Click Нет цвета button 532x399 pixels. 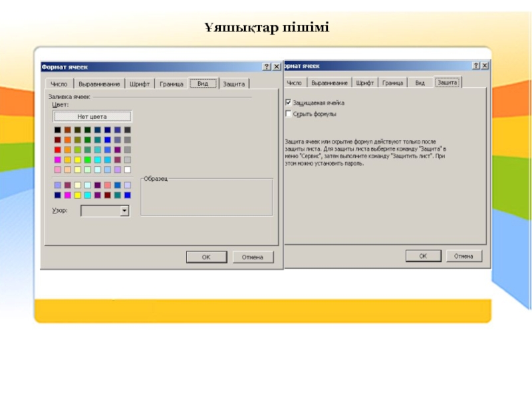[92, 117]
